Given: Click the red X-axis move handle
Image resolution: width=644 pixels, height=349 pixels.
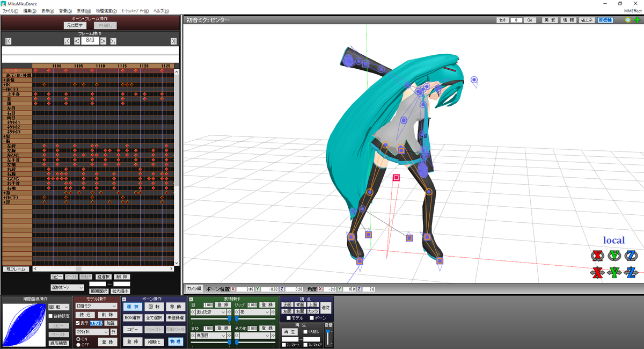Looking at the screenshot, I should click(597, 272).
